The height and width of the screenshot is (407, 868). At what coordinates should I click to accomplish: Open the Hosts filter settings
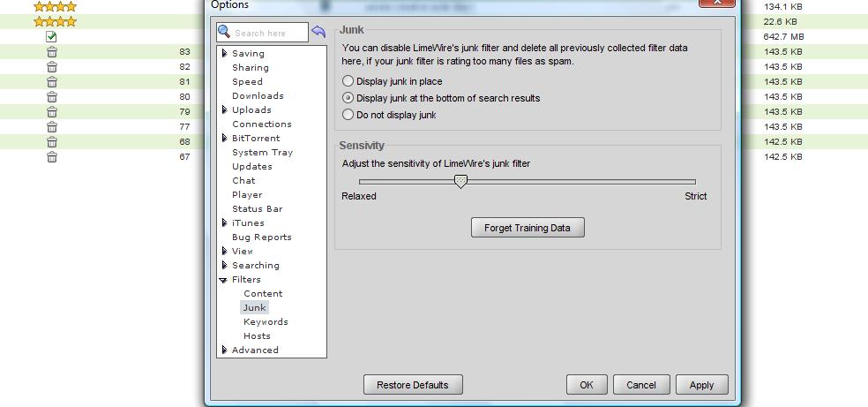[257, 336]
